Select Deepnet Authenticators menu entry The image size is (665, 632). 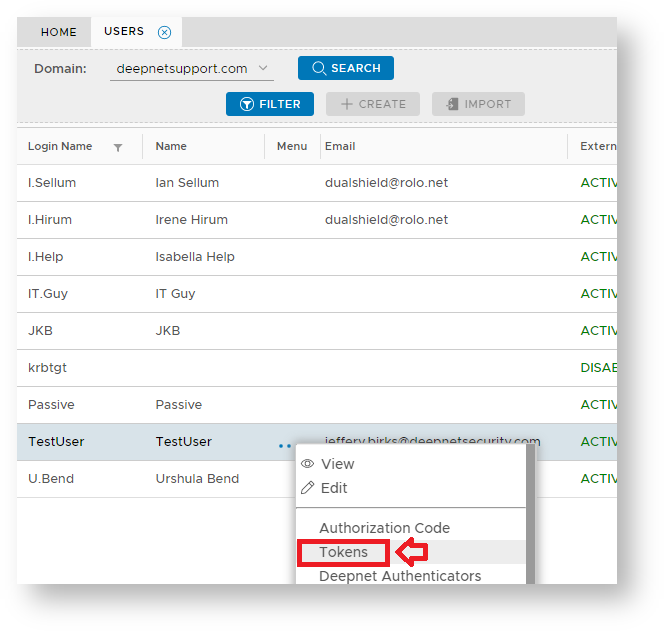[x=400, y=576]
